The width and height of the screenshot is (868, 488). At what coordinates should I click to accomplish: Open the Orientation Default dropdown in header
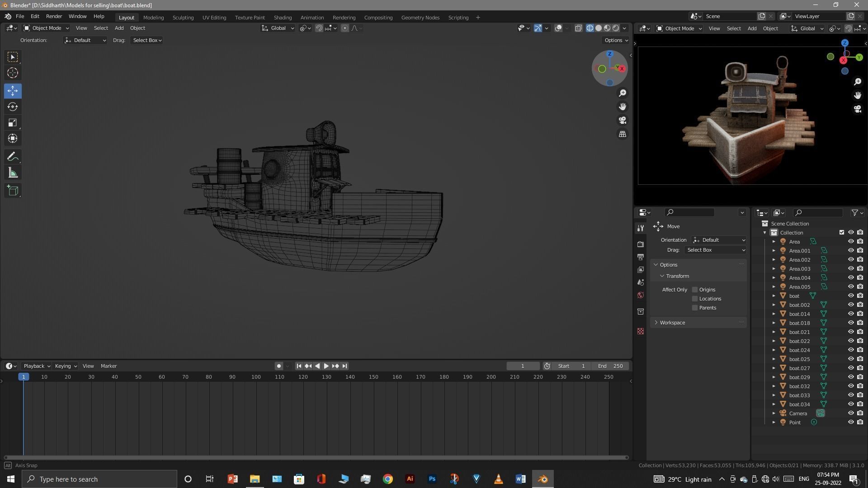click(85, 40)
